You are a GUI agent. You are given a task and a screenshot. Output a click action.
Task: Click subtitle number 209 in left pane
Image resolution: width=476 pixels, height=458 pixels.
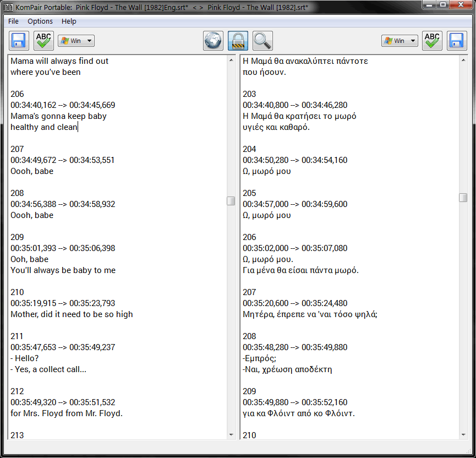pyautogui.click(x=17, y=237)
